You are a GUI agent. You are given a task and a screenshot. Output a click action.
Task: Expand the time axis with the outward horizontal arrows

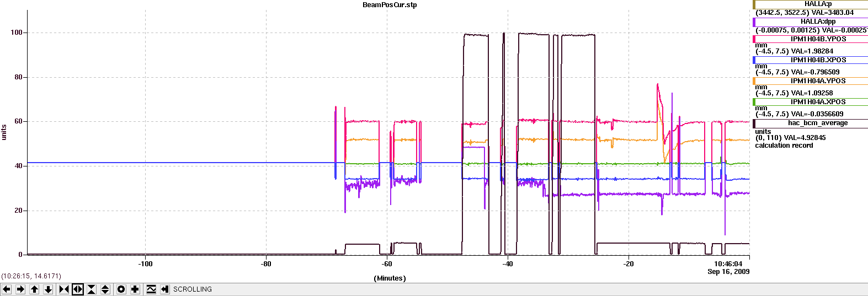(x=78, y=289)
